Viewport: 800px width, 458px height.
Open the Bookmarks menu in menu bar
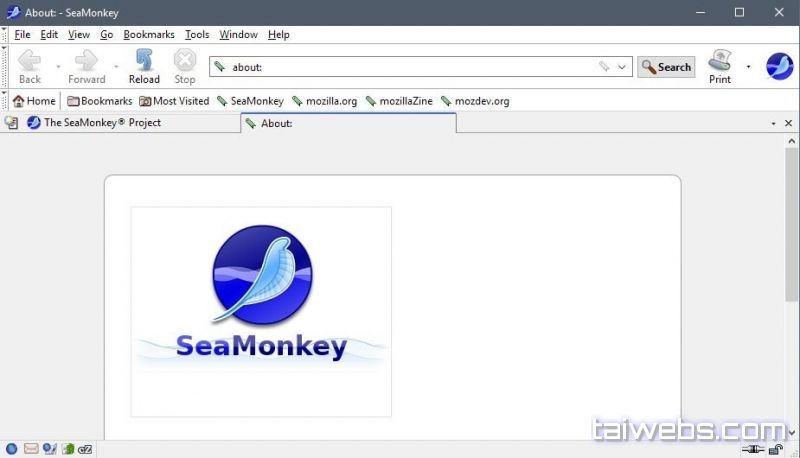point(149,34)
